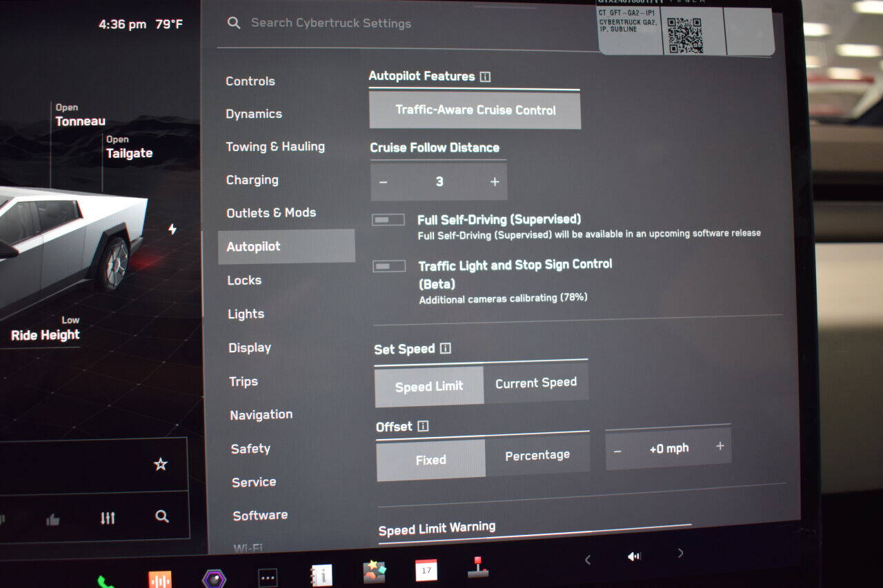Tap the volume speaker icon
This screenshot has width=883, height=588.
pyautogui.click(x=634, y=556)
